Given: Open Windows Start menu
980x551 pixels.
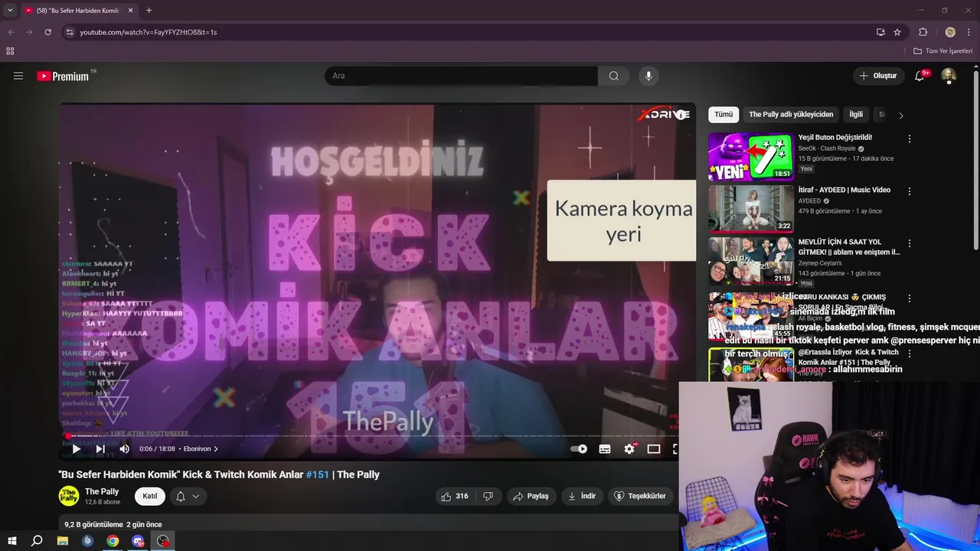Looking at the screenshot, I should tap(12, 541).
